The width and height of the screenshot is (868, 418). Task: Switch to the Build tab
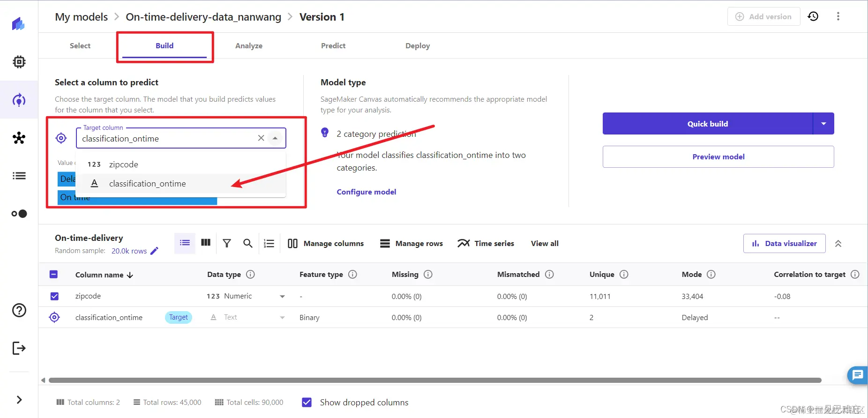tap(165, 45)
